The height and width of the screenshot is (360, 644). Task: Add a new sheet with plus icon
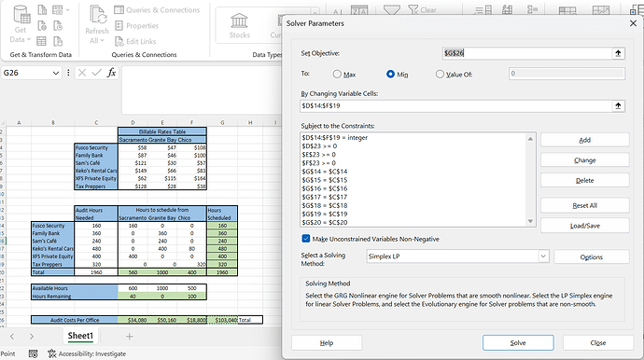point(130,336)
